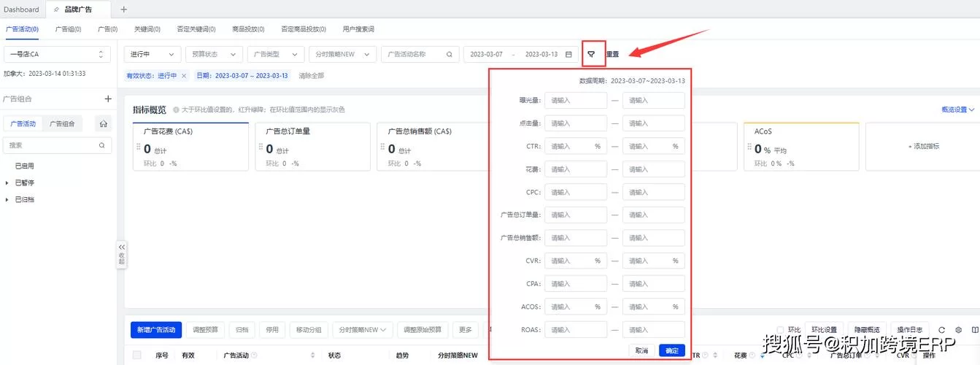Click the 隐藏概览 button
The height and width of the screenshot is (365, 980).
pos(868,330)
